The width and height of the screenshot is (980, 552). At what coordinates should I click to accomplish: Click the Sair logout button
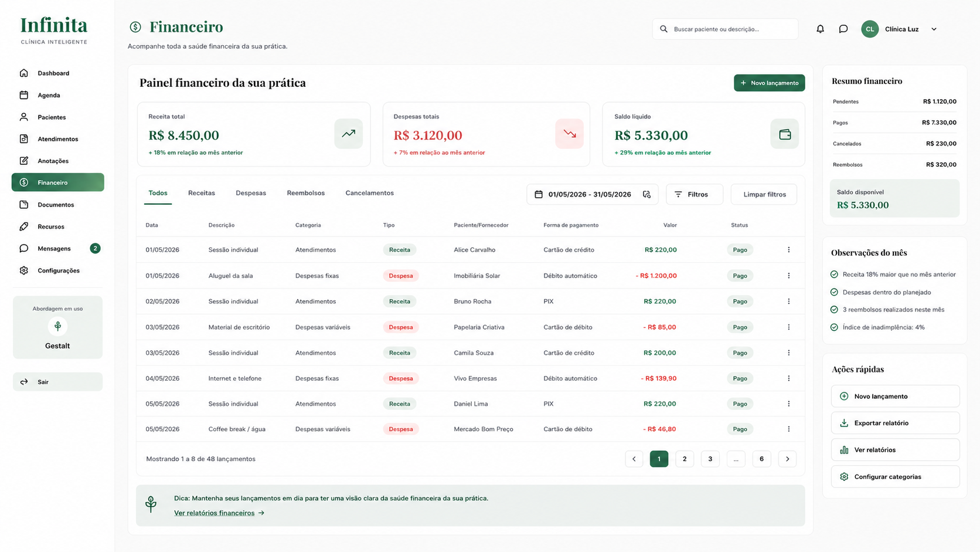(x=57, y=382)
